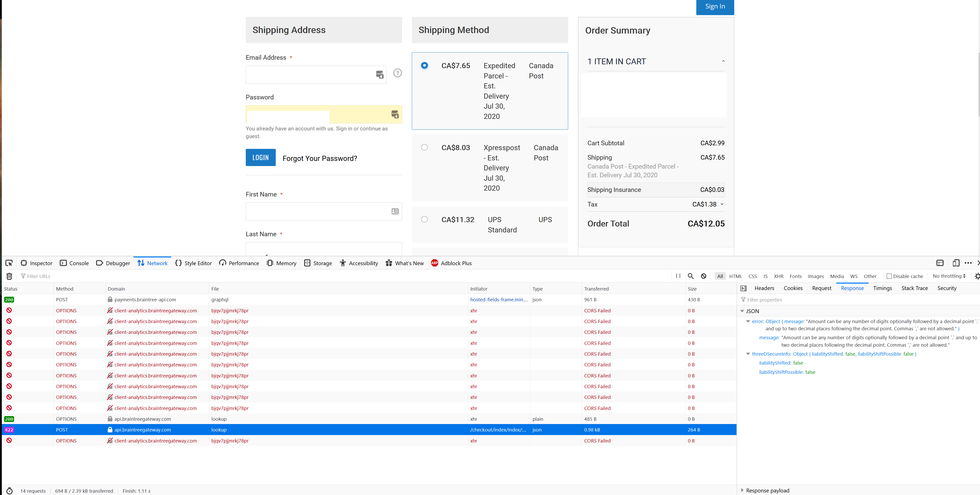
Task: Click Forgot Your Password link
Action: point(320,158)
